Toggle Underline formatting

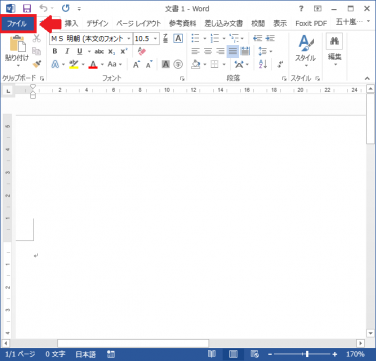pos(79,51)
